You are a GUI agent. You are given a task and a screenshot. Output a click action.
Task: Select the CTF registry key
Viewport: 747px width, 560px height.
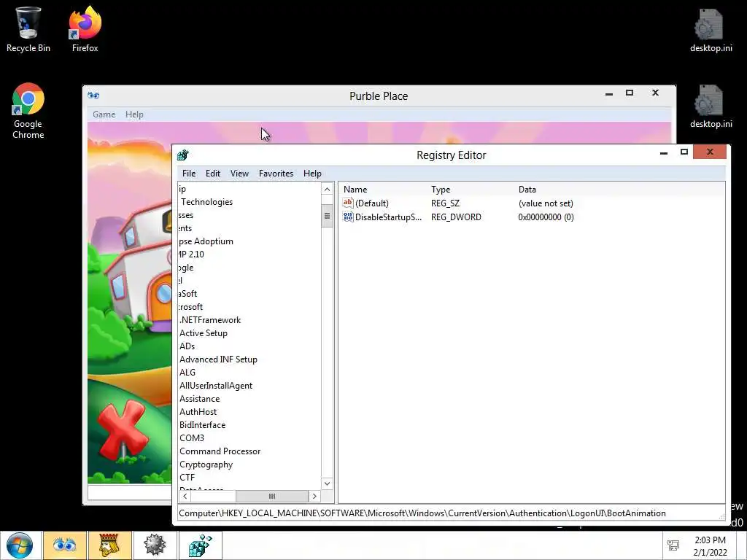click(x=187, y=477)
